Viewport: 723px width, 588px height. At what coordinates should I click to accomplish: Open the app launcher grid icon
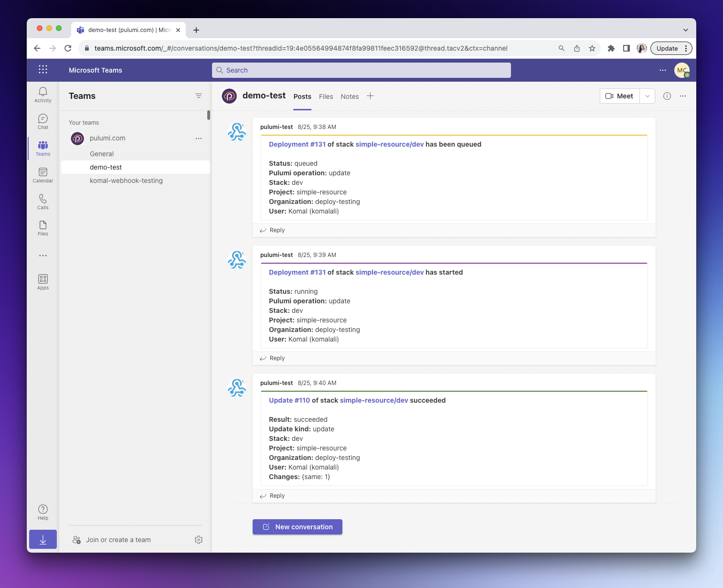(43, 70)
